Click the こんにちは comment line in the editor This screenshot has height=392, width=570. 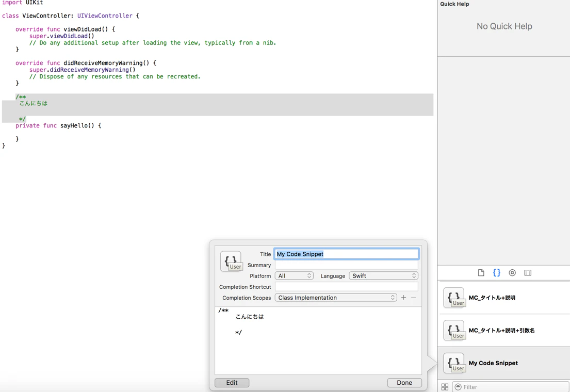34,103
